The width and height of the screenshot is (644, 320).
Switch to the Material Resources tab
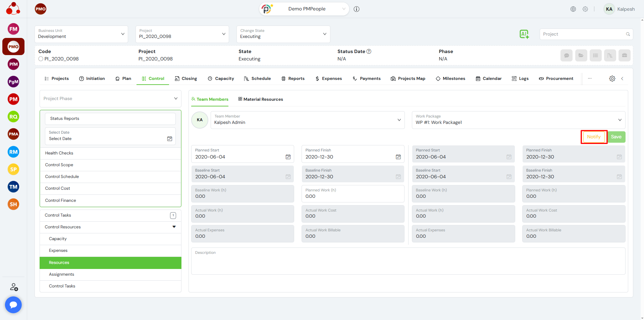pyautogui.click(x=261, y=99)
